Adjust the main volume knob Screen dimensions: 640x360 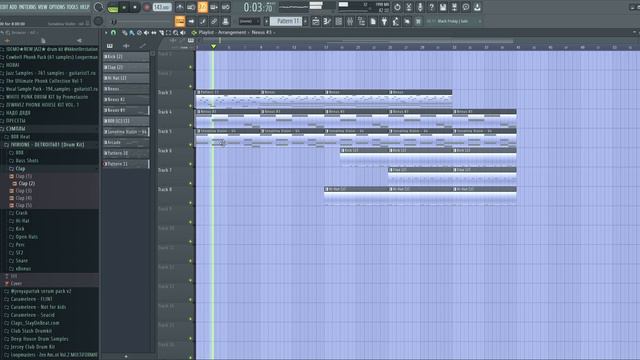point(98,7)
